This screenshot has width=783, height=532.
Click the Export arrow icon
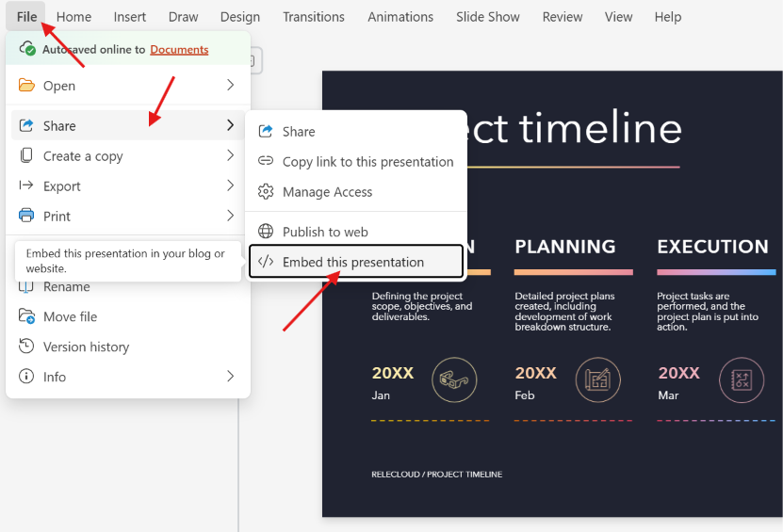pyautogui.click(x=26, y=185)
